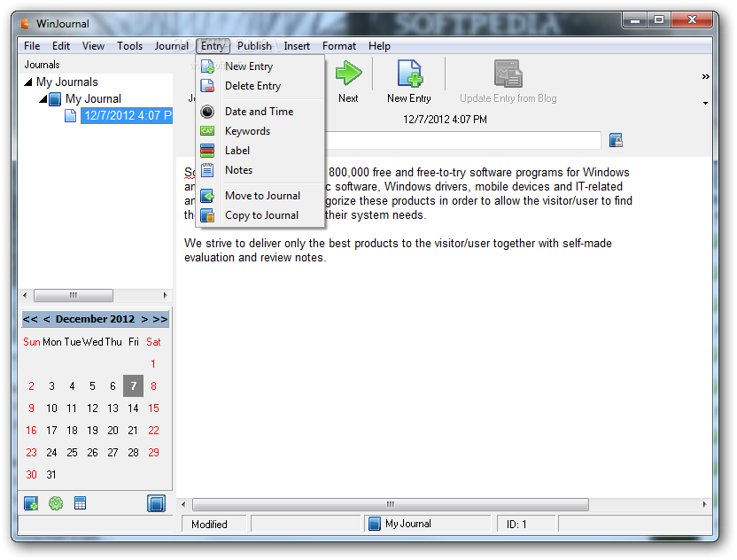Choose New Entry from Entry menu

pos(260,66)
